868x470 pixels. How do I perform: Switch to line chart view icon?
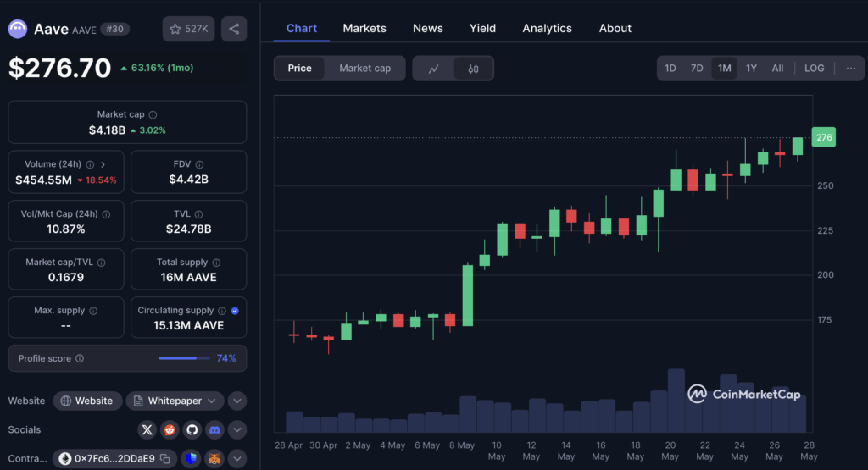(x=433, y=69)
